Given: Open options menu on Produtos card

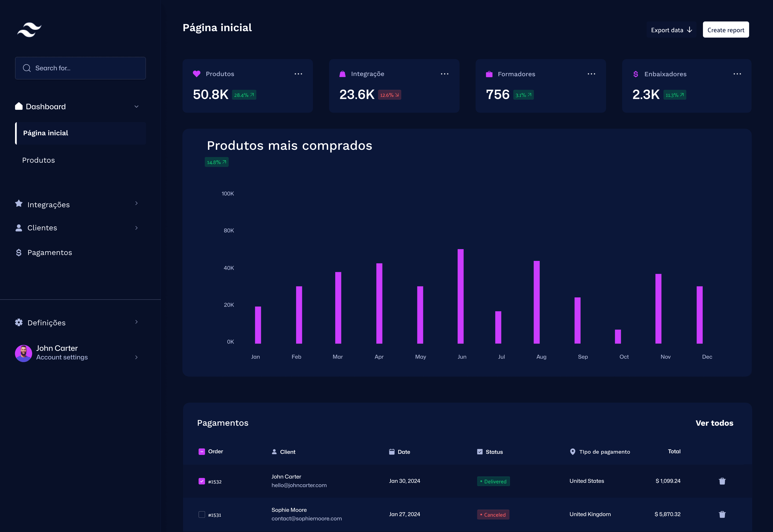Looking at the screenshot, I should 298,74.
